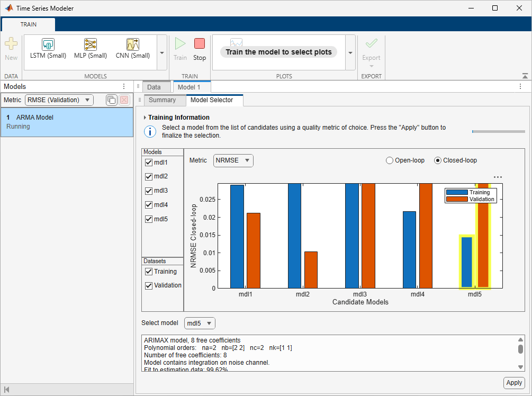Start training with the Train icon
Screen dimensions: 532x396
[180, 48]
